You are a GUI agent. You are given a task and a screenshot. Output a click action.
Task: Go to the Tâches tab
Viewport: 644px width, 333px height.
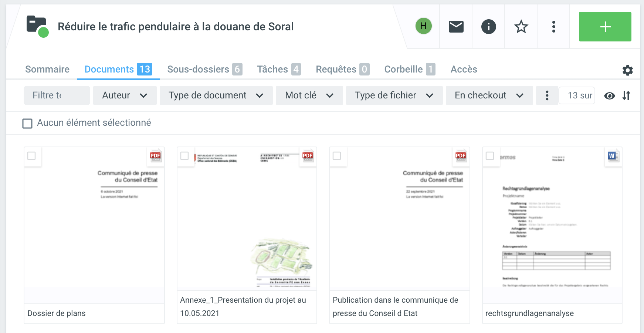pyautogui.click(x=278, y=69)
